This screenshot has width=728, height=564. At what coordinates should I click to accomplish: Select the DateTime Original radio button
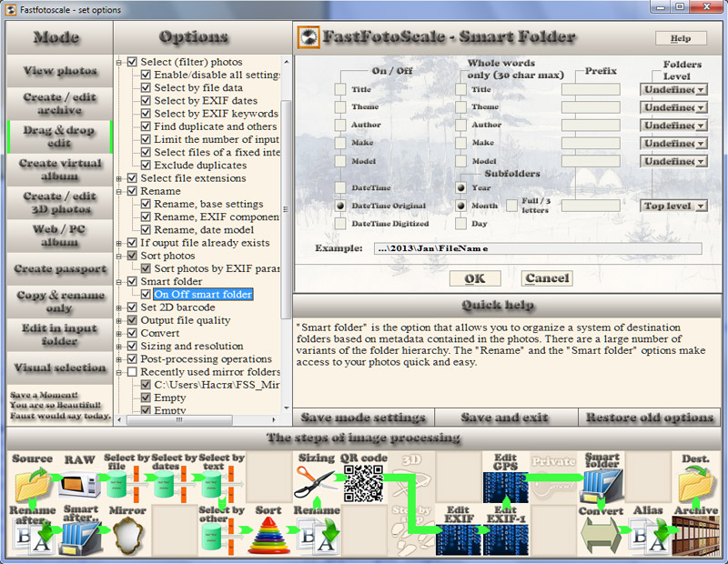tap(340, 206)
